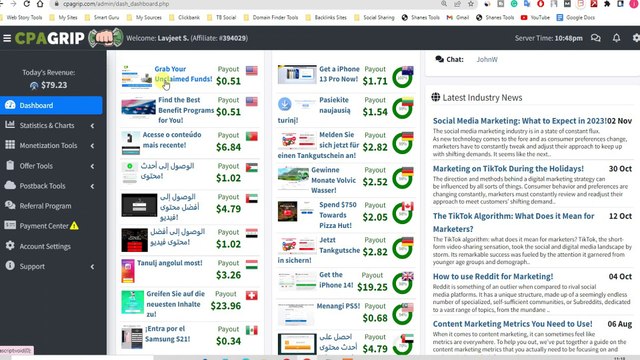Click the Account Settings gear icon
The height and width of the screenshot is (360, 640).
tap(10, 246)
